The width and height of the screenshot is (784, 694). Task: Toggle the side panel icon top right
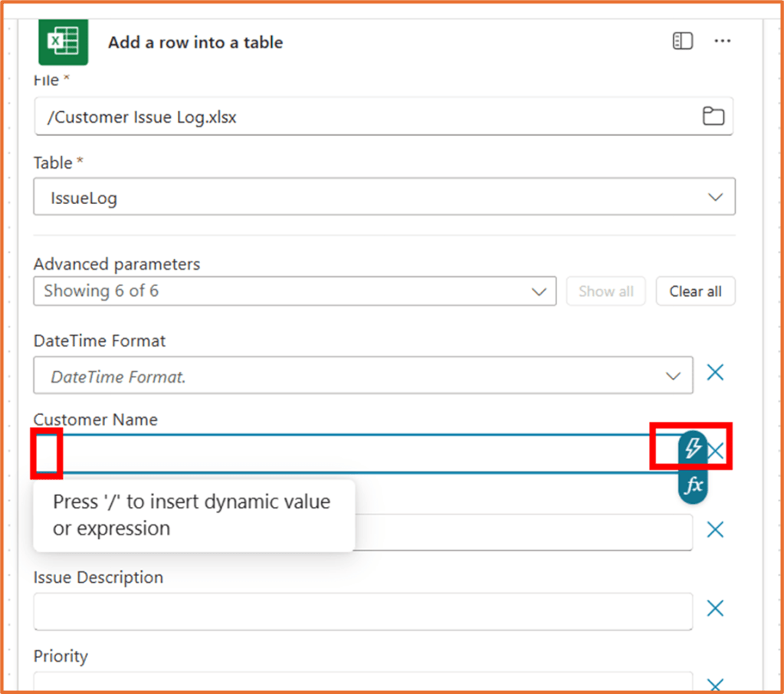(682, 41)
